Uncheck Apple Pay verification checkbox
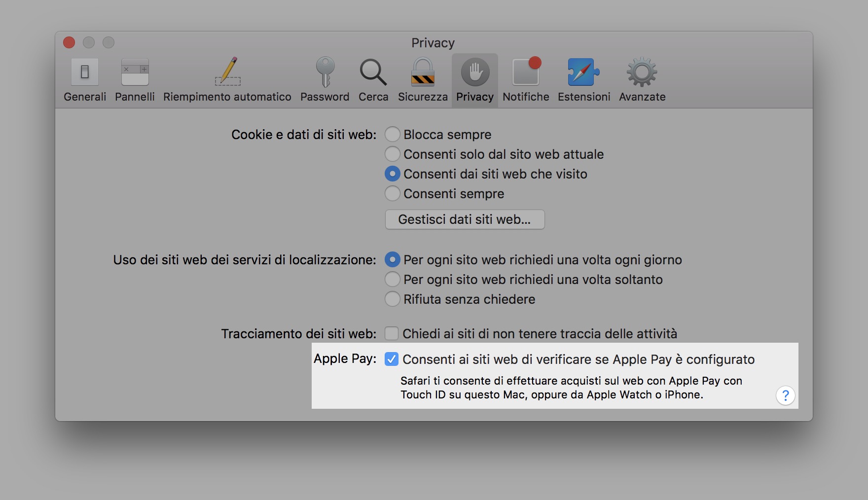Viewport: 868px width, 500px height. click(392, 359)
